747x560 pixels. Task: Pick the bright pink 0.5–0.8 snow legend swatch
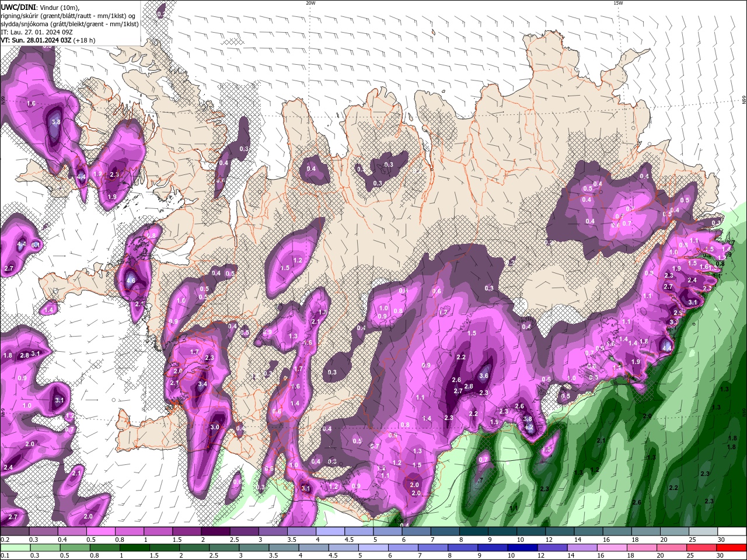pos(100,531)
